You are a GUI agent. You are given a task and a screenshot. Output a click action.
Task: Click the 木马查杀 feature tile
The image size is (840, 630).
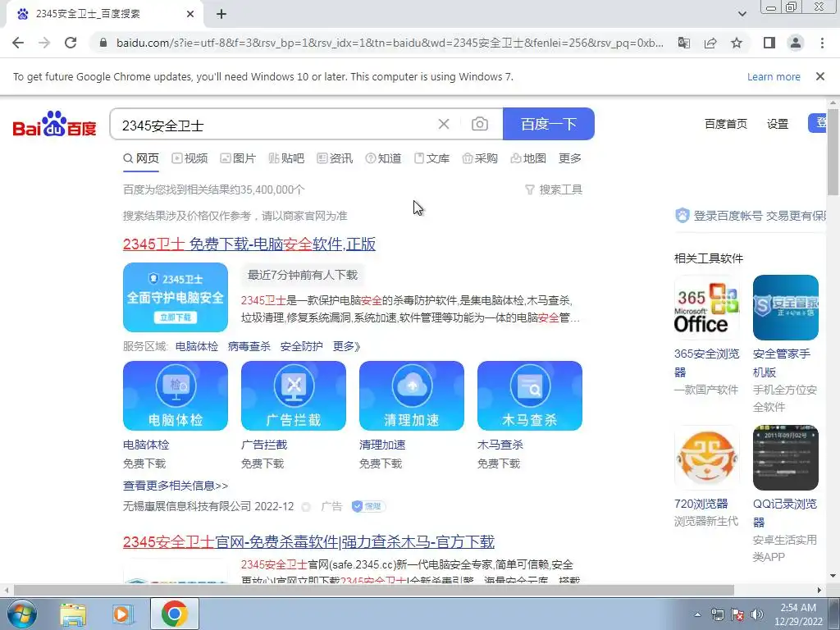[530, 396]
